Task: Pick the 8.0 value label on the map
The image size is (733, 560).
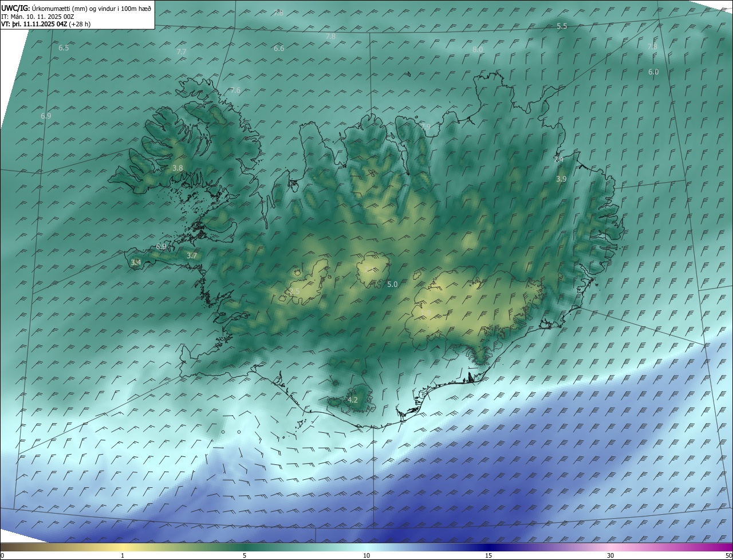Action: 478,50
